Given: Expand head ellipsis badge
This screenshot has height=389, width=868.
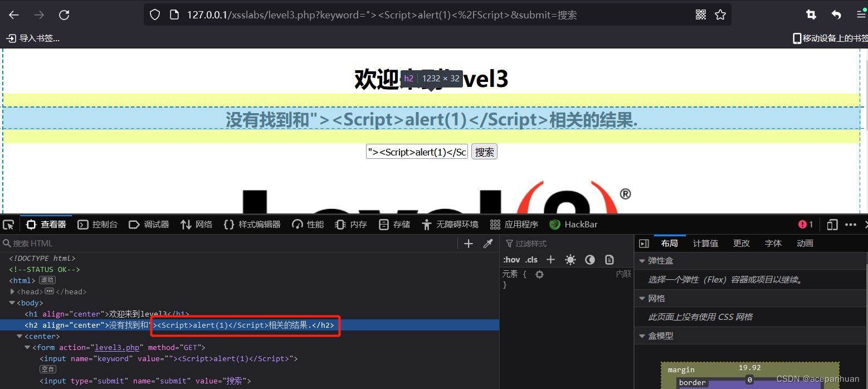Looking at the screenshot, I should pyautogui.click(x=49, y=291).
